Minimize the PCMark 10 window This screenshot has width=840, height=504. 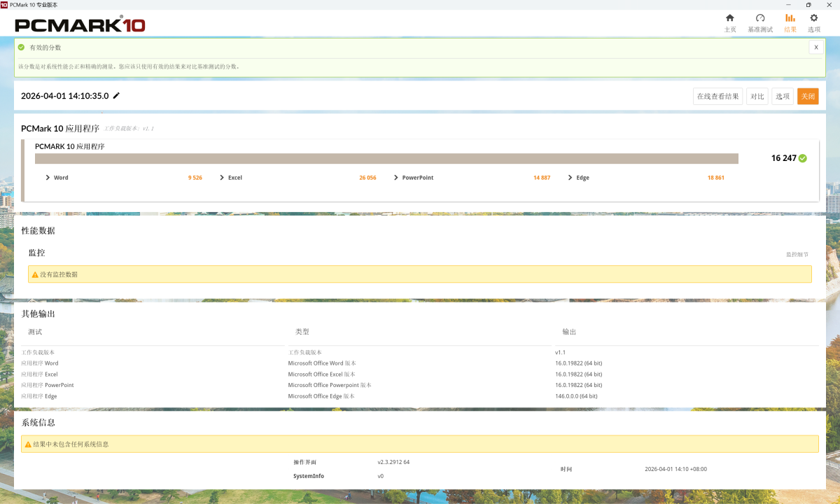pyautogui.click(x=789, y=4)
